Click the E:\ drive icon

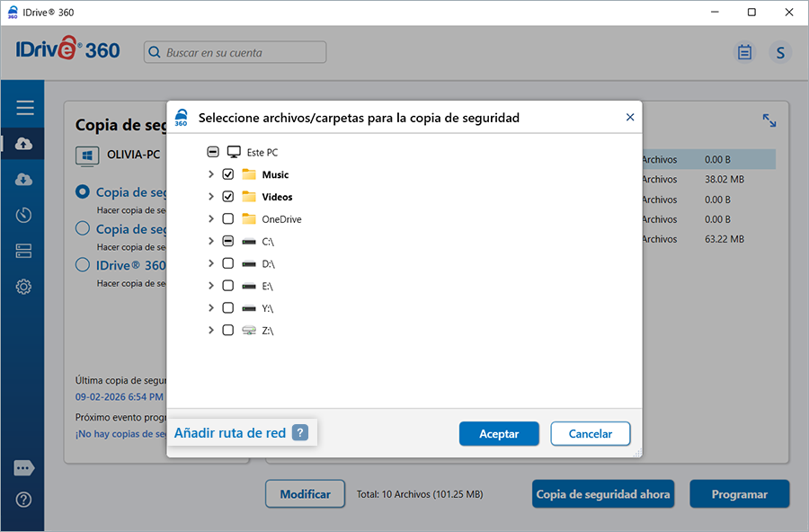point(249,286)
